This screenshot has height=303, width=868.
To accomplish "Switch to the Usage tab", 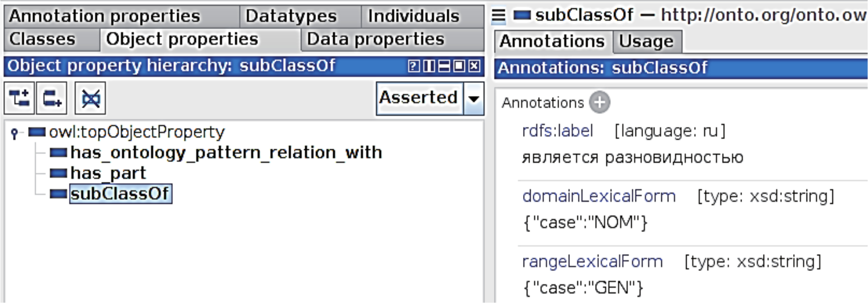I will point(646,42).
